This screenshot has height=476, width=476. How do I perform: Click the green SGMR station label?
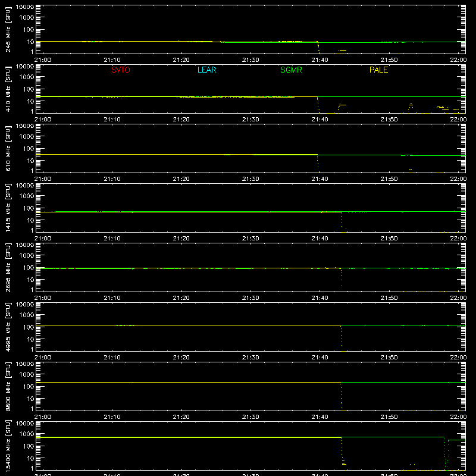[291, 70]
